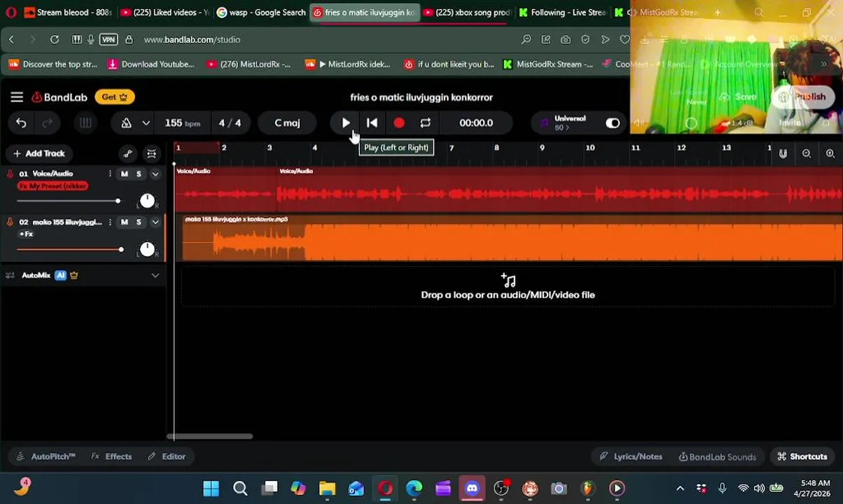Viewport: 843px width, 504px height.
Task: Undo the last action
Action: (21, 123)
